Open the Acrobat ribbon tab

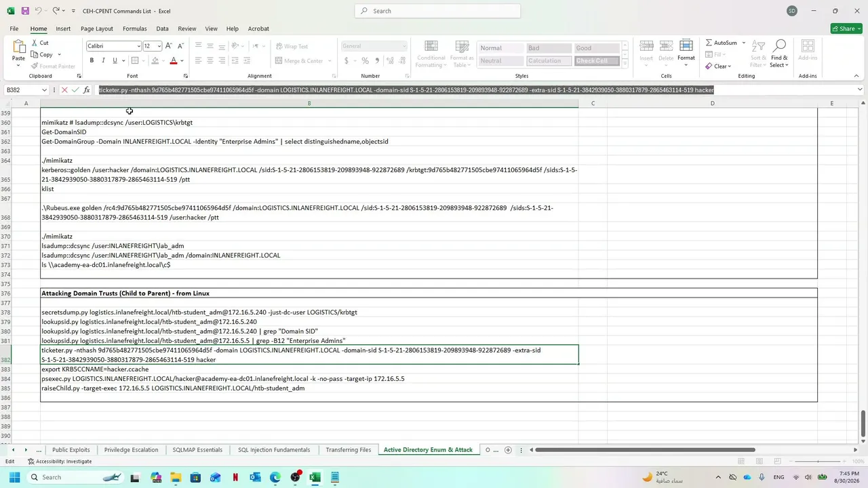[x=258, y=28]
